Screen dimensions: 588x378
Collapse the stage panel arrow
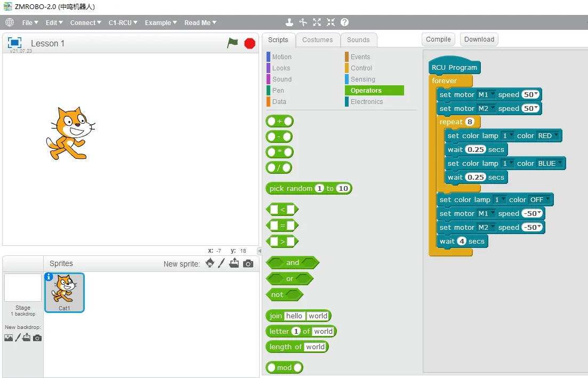(x=260, y=251)
